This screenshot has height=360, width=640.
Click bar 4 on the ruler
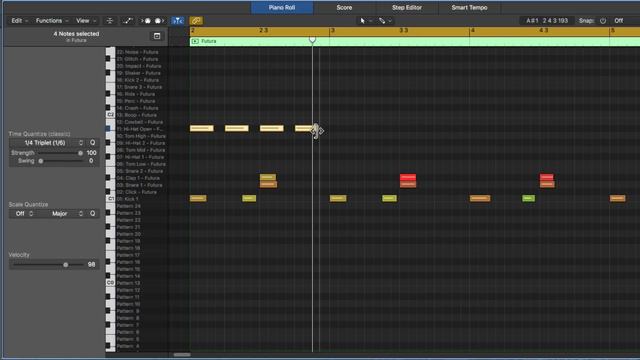click(473, 30)
